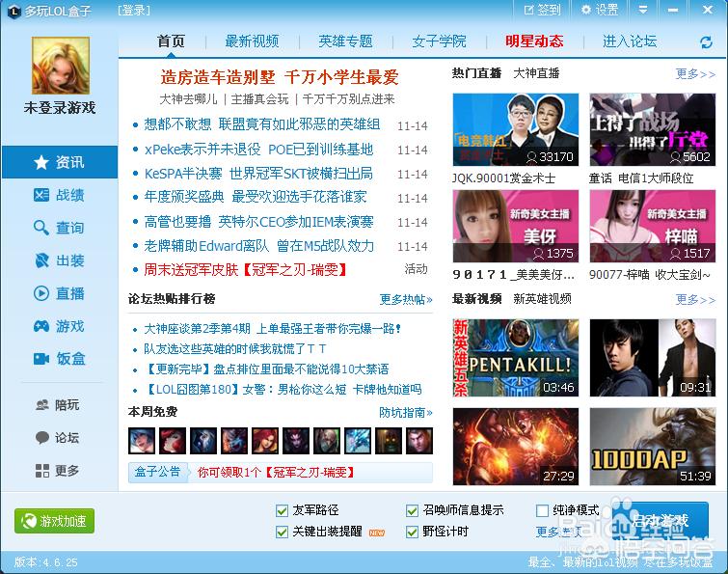Open forum post 大神座谈第2季第4期
Image resolution: width=728 pixels, height=574 pixels.
272,329
